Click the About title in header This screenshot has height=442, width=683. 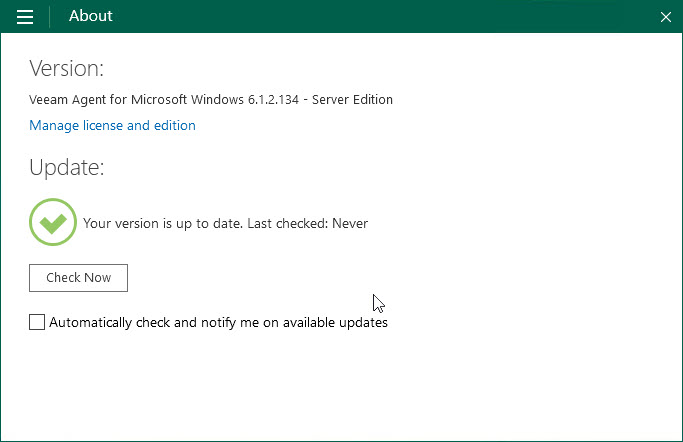(x=90, y=16)
